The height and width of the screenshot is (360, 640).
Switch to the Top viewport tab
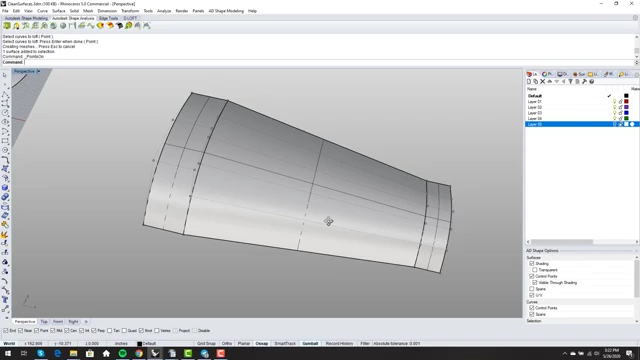click(44, 322)
